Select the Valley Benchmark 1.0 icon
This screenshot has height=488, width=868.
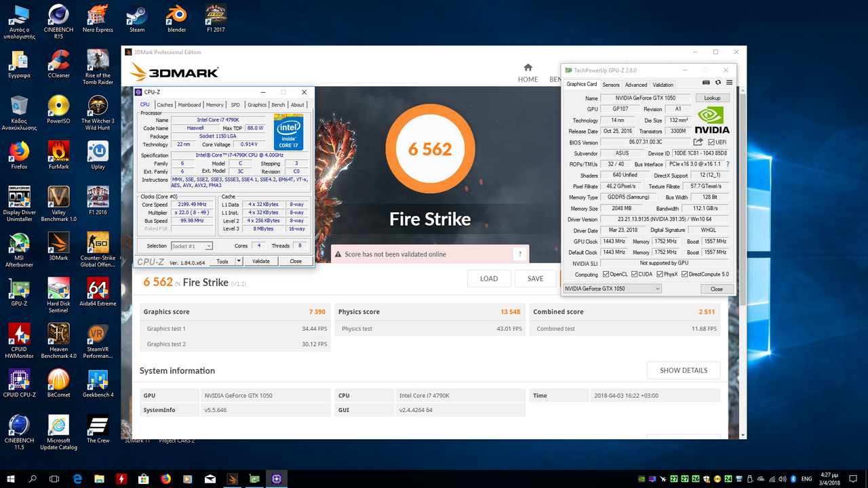(58, 204)
